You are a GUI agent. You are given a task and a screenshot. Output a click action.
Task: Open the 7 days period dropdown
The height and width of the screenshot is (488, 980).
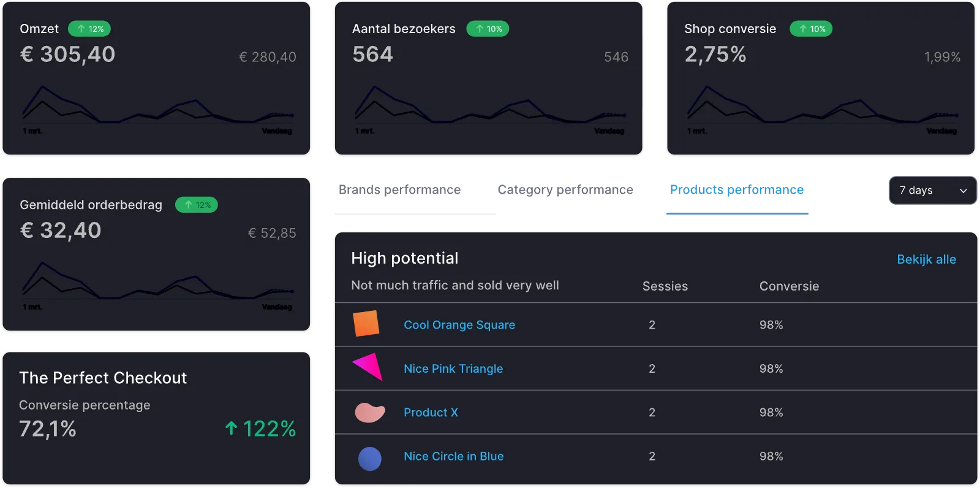932,191
